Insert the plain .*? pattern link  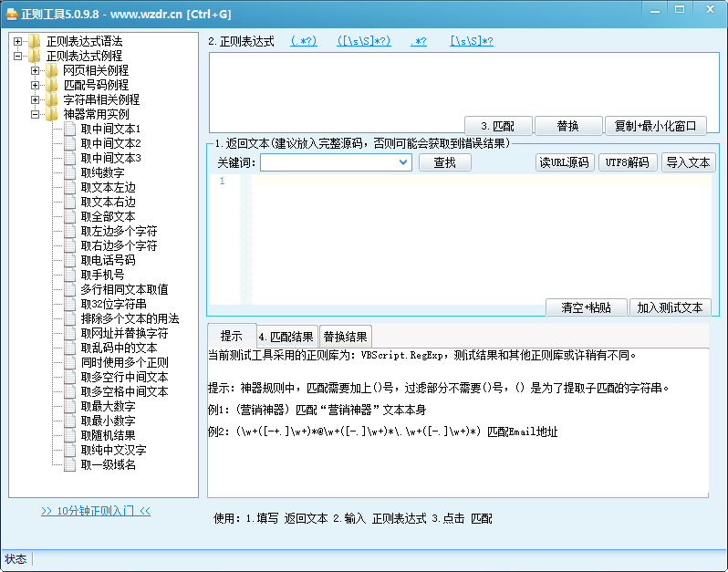[x=419, y=41]
